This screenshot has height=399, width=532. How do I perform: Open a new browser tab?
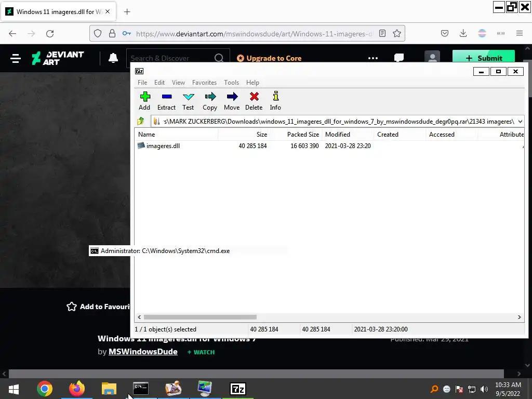(x=127, y=12)
